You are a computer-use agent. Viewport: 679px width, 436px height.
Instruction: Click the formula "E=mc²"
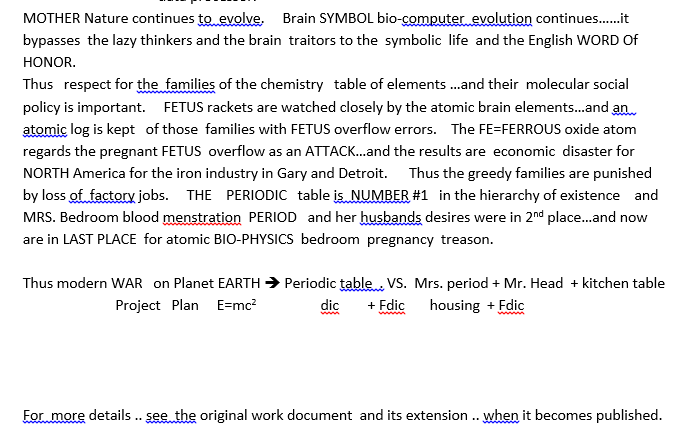[236, 305]
